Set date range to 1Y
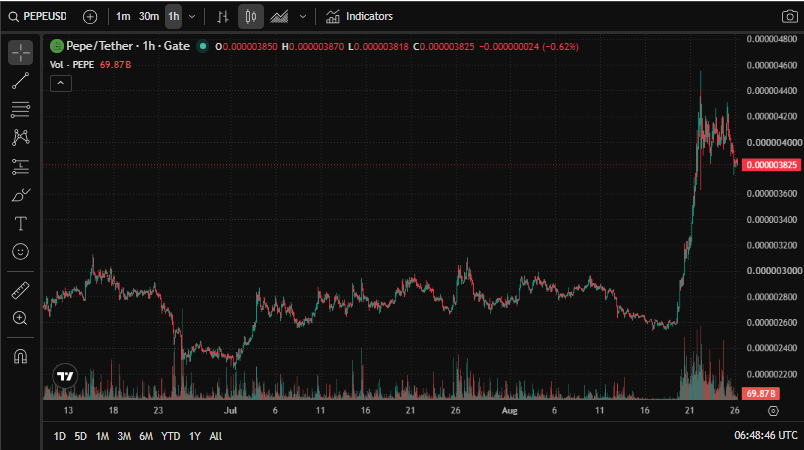 point(195,436)
